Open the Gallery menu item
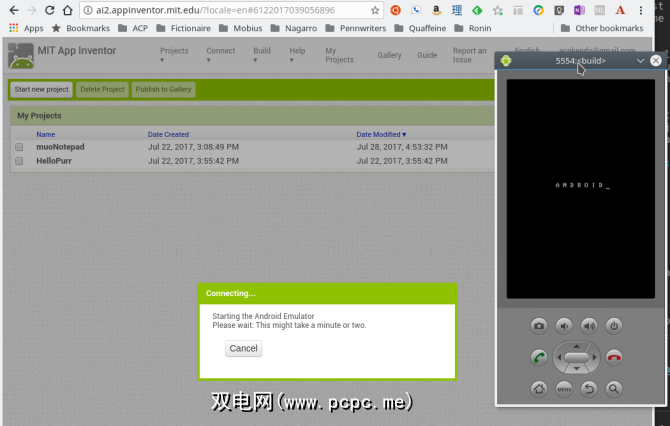This screenshot has height=426, width=670. coord(389,55)
